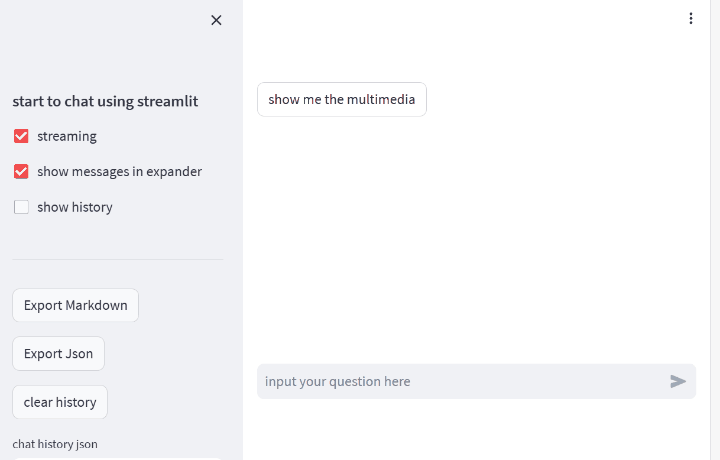Uncheck the streaming checkbox
This screenshot has width=720, height=460.
point(21,136)
